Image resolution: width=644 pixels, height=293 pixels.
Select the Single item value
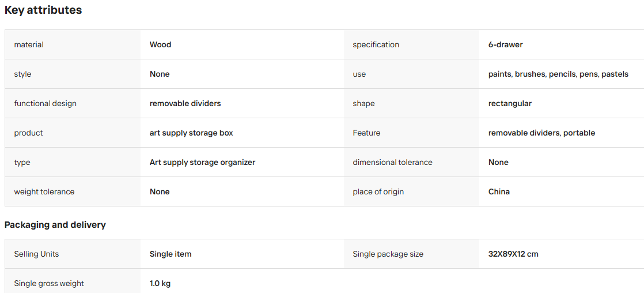click(171, 254)
